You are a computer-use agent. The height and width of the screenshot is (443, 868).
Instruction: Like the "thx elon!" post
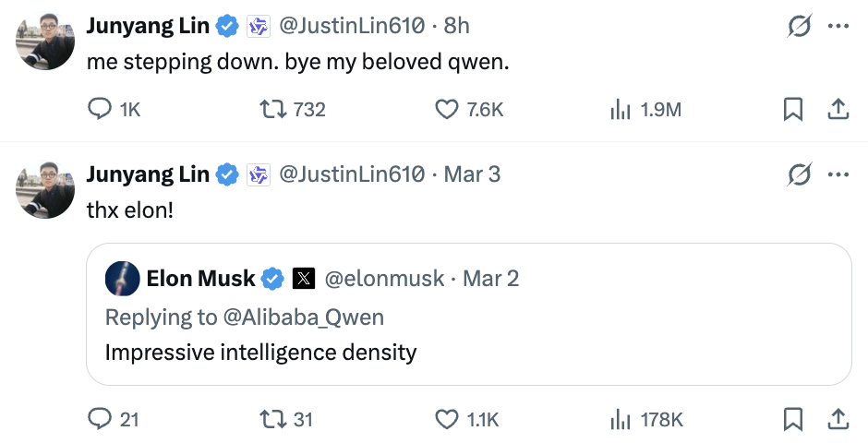coord(447,419)
